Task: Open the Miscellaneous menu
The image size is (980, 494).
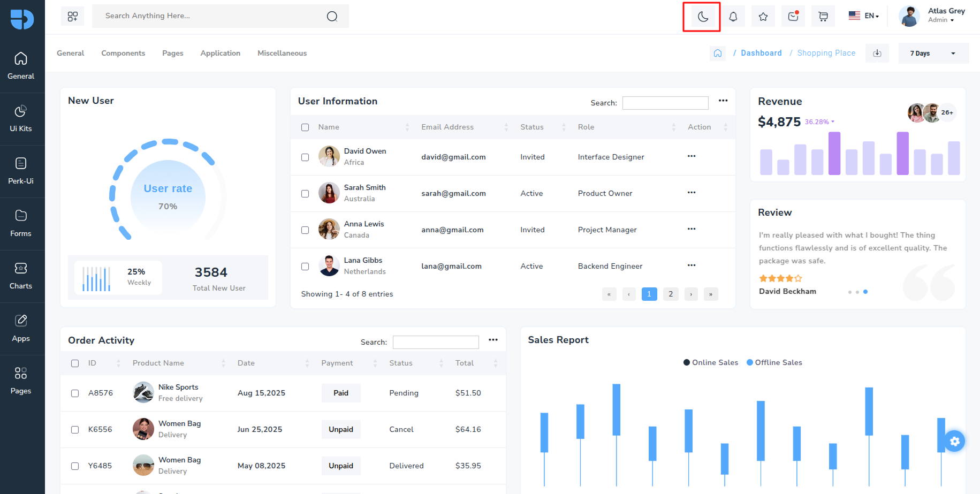Action: point(282,53)
